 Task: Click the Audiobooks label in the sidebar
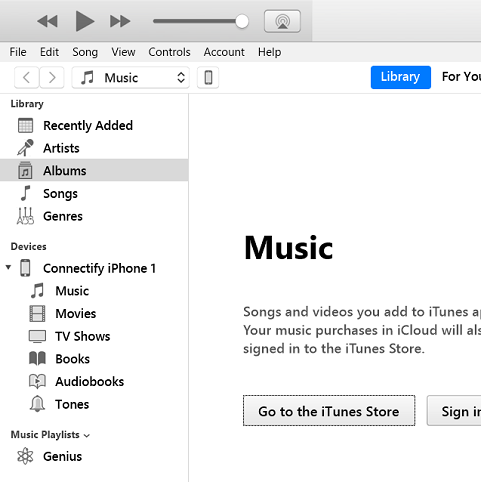tap(90, 382)
